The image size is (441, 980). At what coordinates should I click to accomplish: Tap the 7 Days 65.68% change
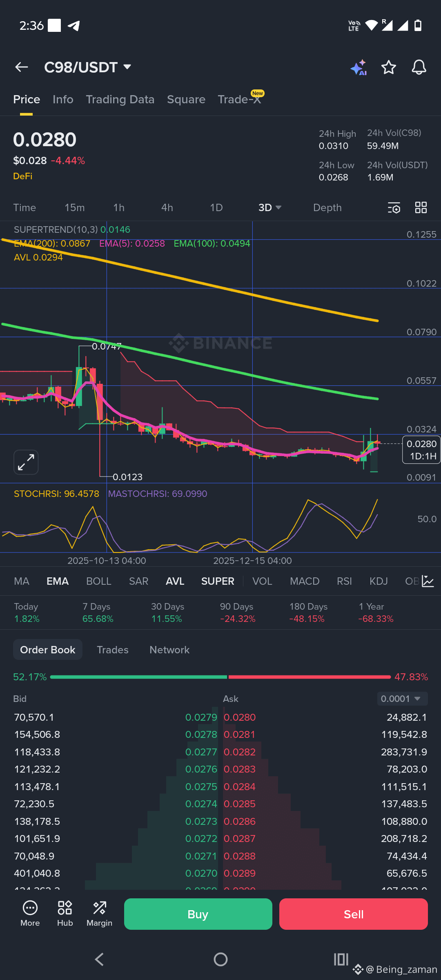click(x=98, y=612)
